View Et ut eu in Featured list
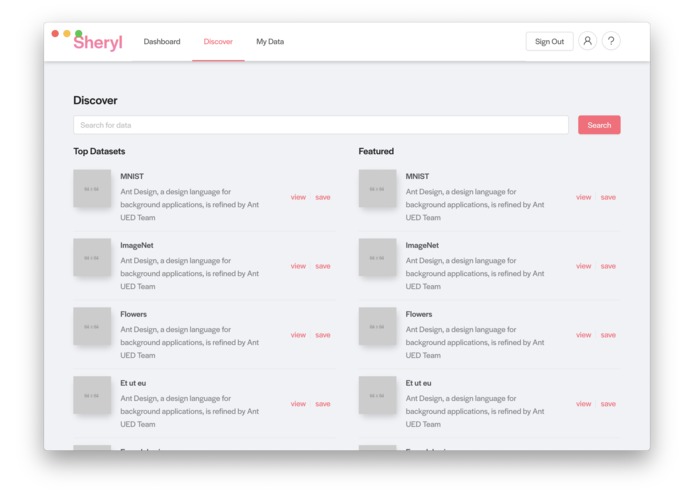Screen dimensions: 695x494 tap(583, 404)
